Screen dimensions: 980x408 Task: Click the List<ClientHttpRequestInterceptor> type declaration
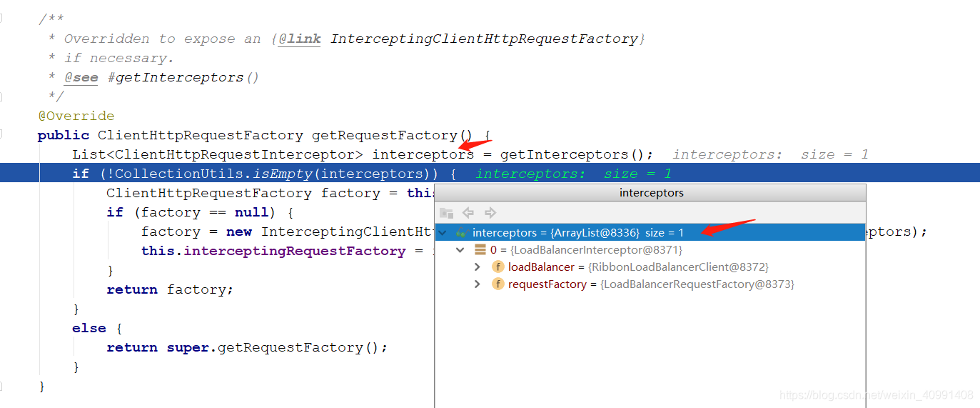coord(218,154)
